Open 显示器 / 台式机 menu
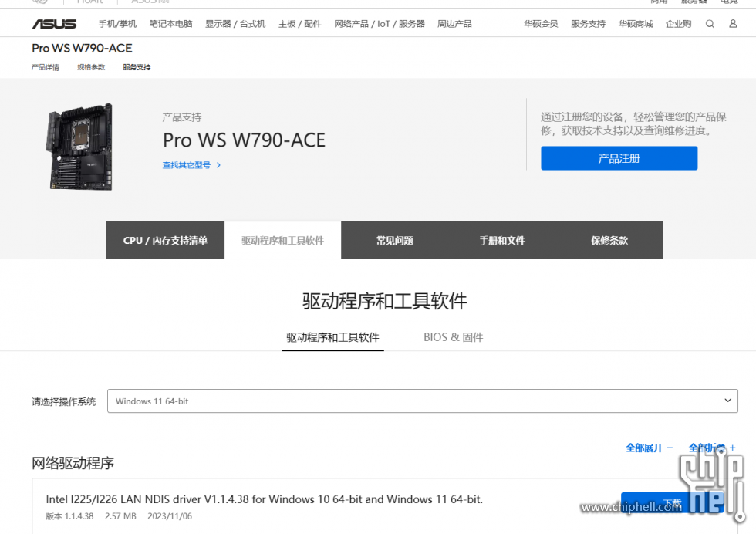Image resolution: width=756 pixels, height=534 pixels. point(235,24)
